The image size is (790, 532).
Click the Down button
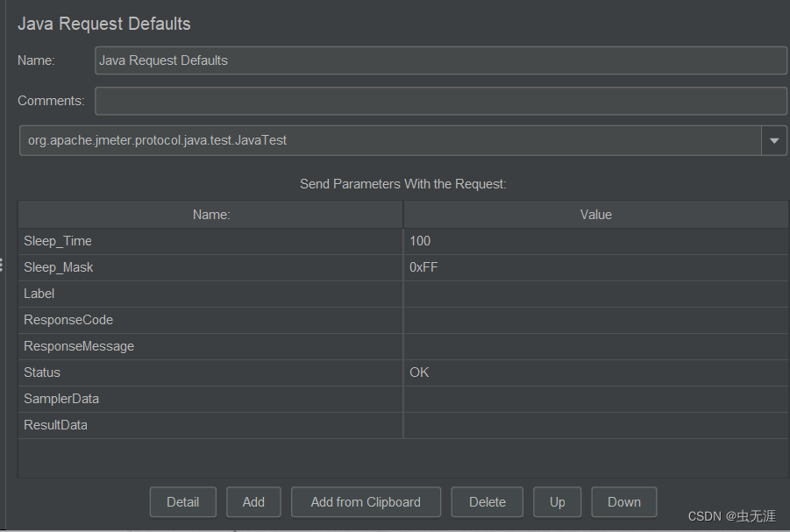pos(623,502)
